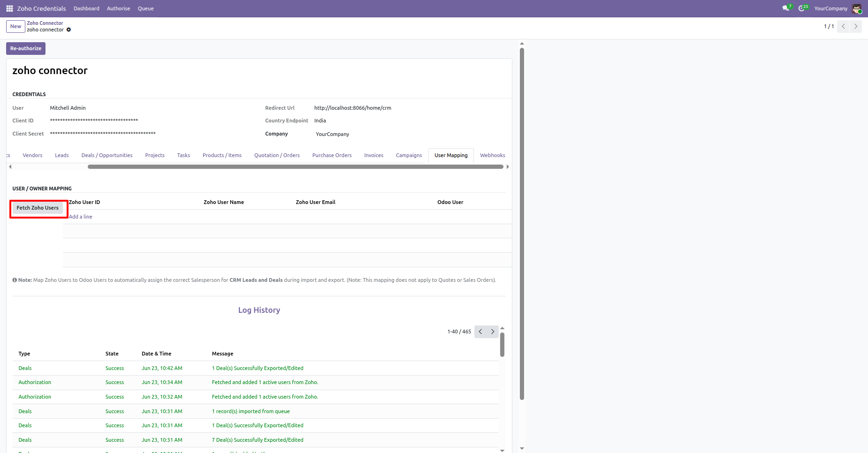Image resolution: width=868 pixels, height=453 pixels.
Task: Sort by Zoho User Email column header
Action: (315, 202)
